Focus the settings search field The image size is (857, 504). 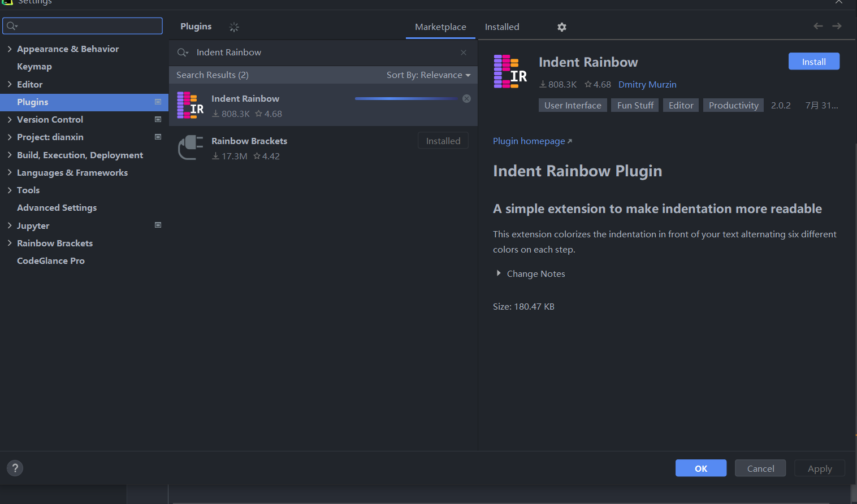[x=83, y=26]
